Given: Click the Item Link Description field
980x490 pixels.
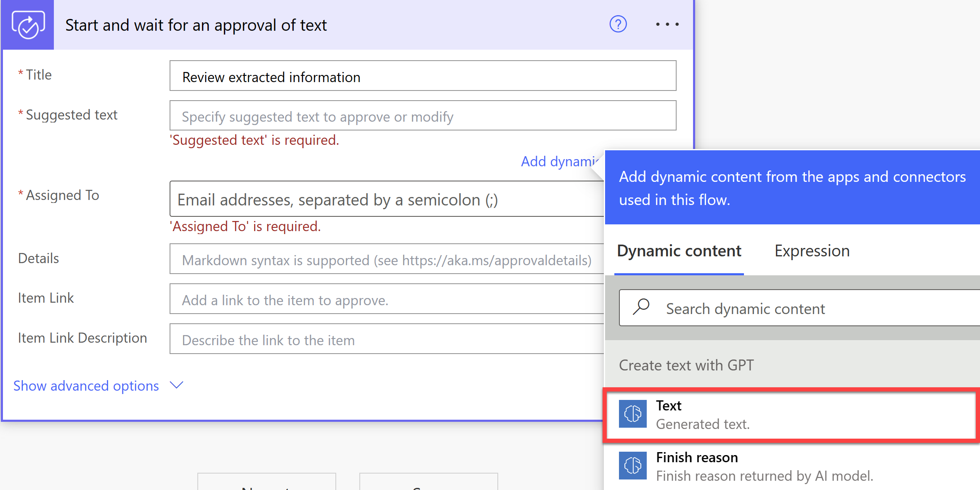Looking at the screenshot, I should point(387,339).
